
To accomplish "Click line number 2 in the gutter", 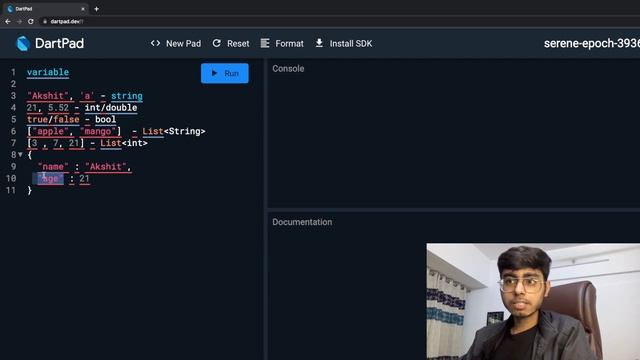I will (x=13, y=84).
